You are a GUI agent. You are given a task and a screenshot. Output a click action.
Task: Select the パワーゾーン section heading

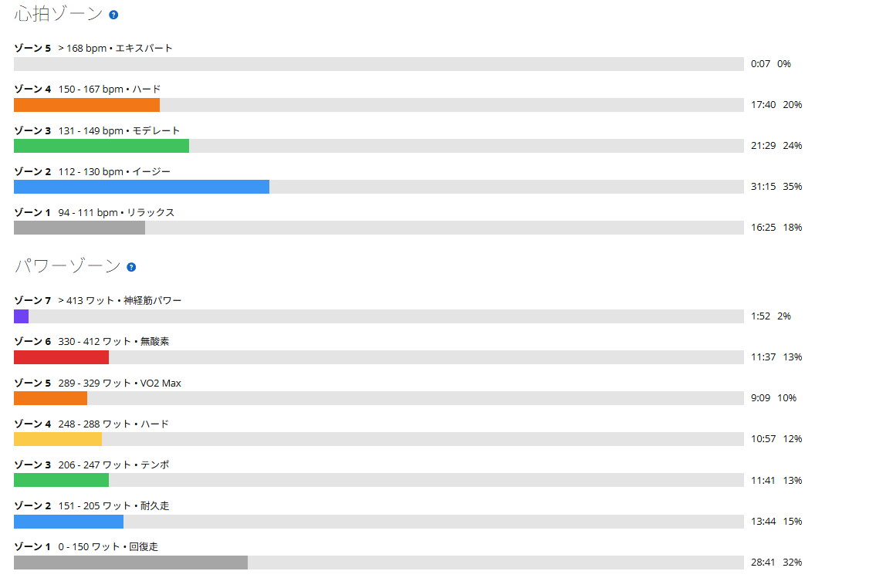pos(67,265)
